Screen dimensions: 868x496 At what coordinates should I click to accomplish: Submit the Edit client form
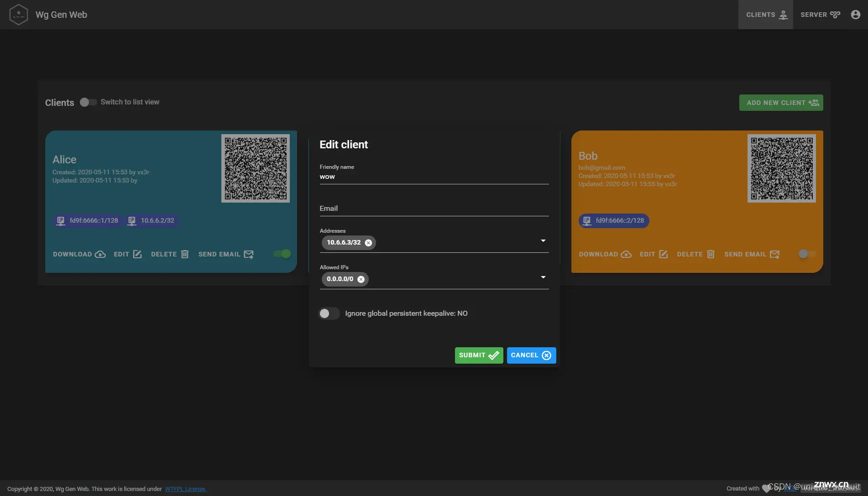click(x=479, y=355)
